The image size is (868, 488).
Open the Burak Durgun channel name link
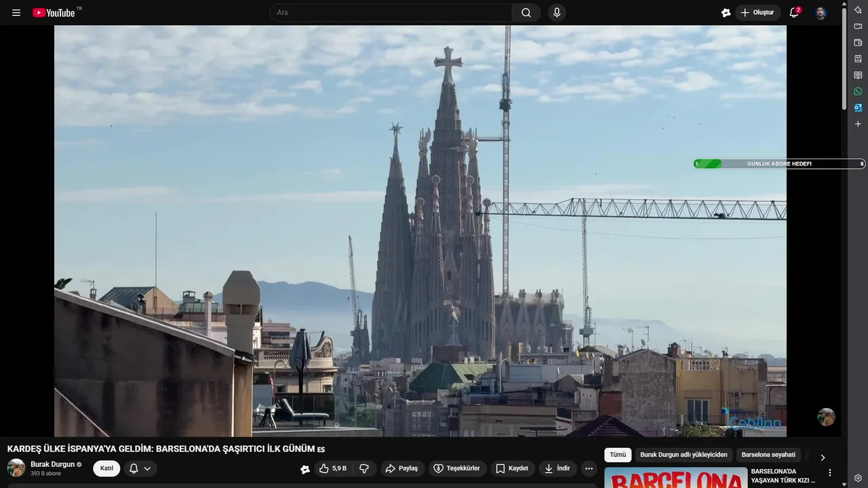tap(52, 464)
